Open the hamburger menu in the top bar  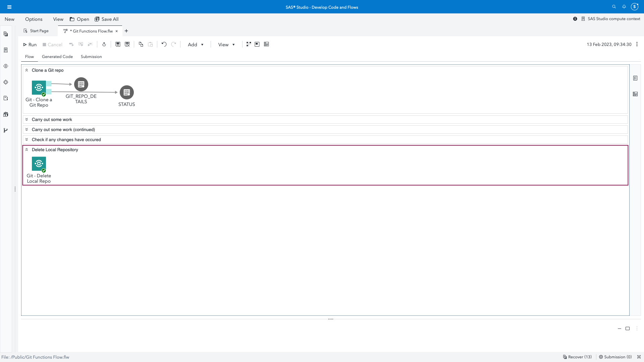(x=9, y=7)
